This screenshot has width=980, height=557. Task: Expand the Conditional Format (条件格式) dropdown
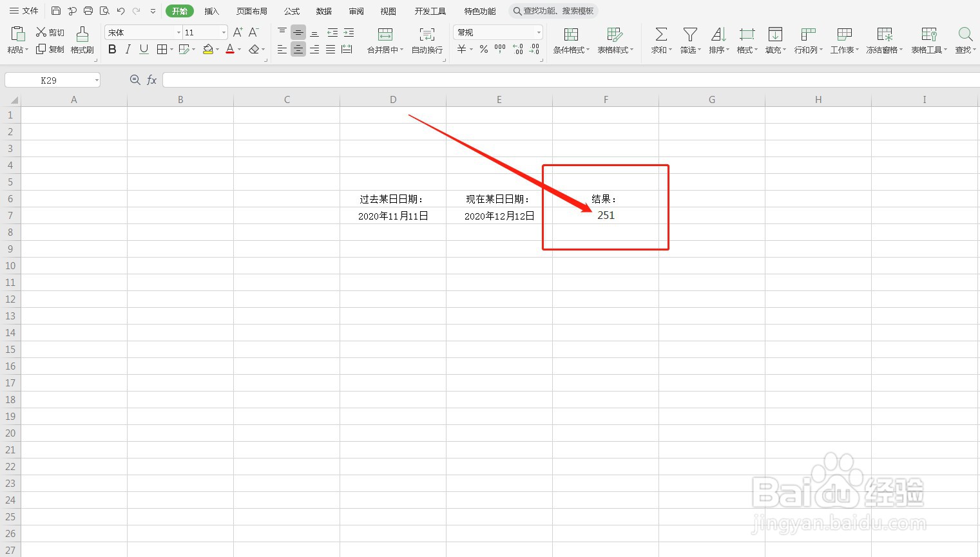(588, 50)
